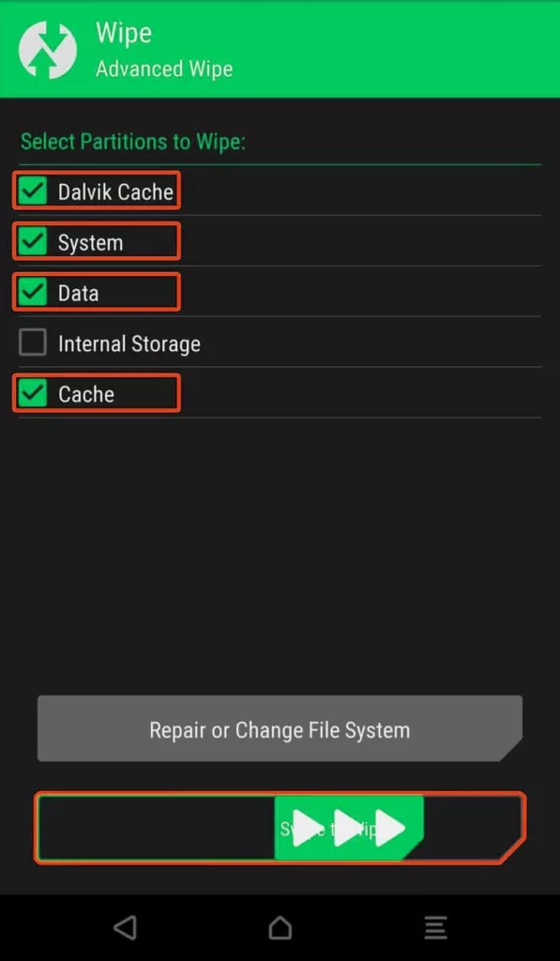Uncheck the Cache partition checkbox

(33, 393)
